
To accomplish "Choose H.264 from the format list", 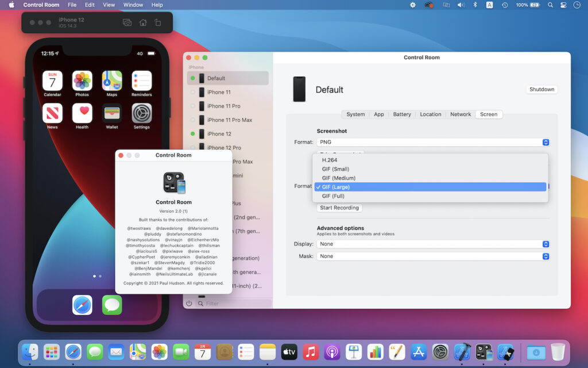I will tap(330, 160).
